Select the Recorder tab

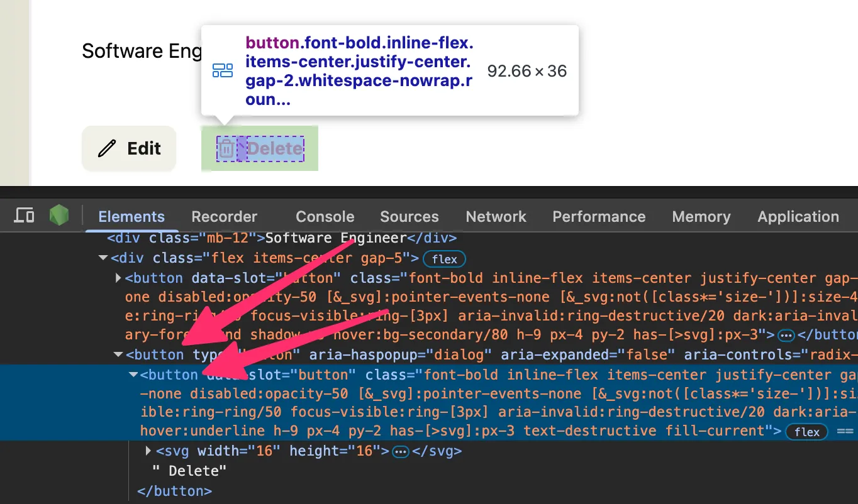click(x=224, y=217)
